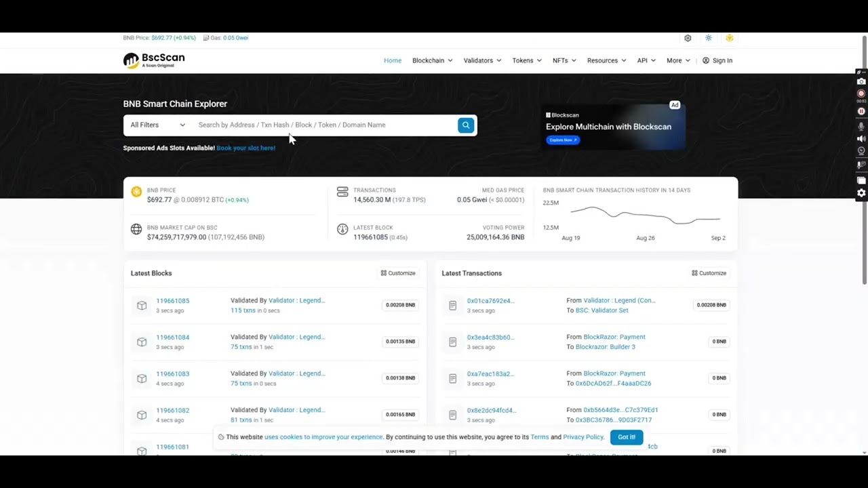The height and width of the screenshot is (488, 868).
Task: Click the 0.05 Gwei gas link
Action: 235,38
